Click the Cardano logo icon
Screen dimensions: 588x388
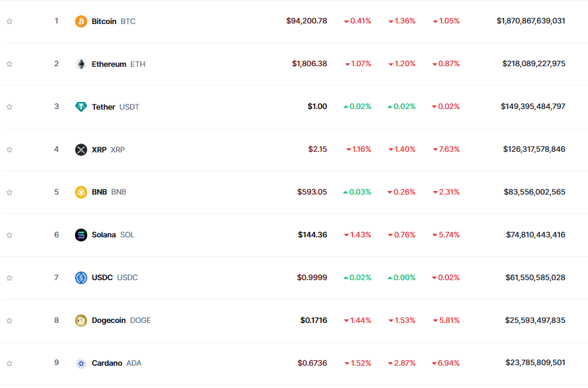[81, 363]
